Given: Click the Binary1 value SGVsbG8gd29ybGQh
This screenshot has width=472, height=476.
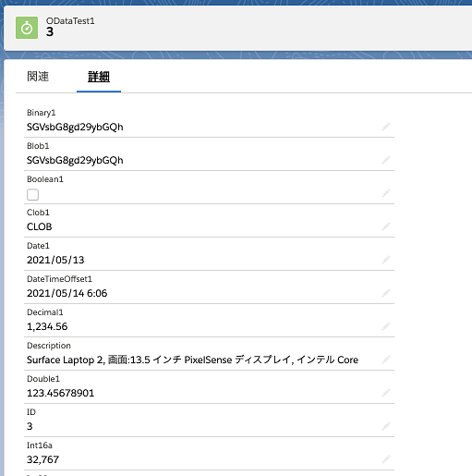Looking at the screenshot, I should (75, 127).
